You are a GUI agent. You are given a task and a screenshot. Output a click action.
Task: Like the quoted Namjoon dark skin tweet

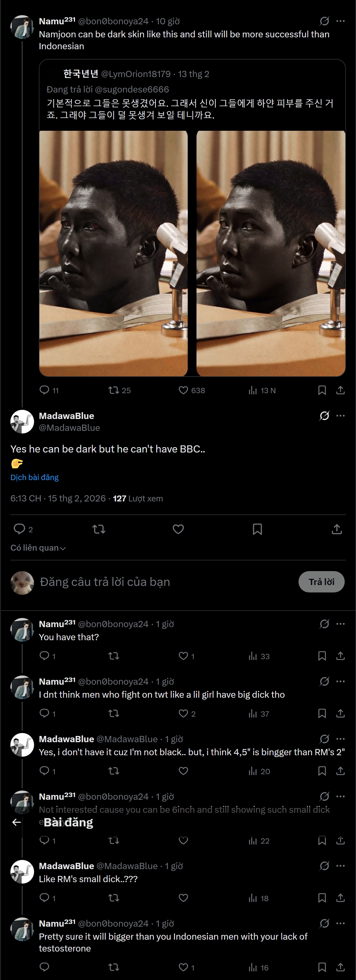[x=183, y=390]
